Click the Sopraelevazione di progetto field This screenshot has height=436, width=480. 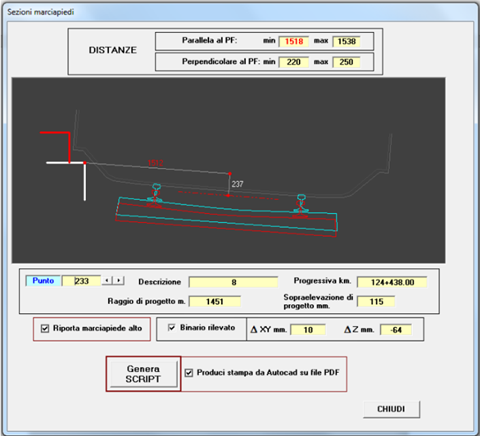coord(376,301)
